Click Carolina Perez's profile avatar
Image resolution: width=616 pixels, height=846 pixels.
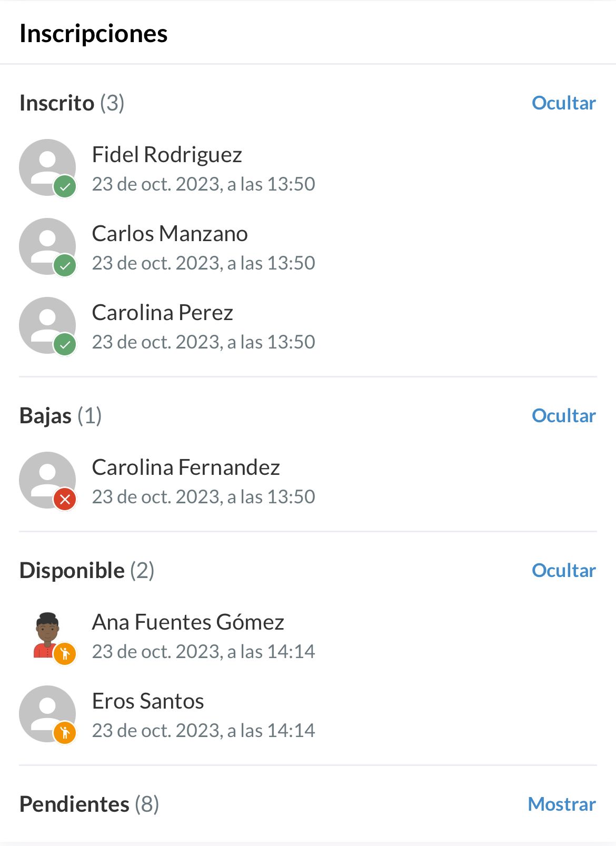pyautogui.click(x=47, y=325)
